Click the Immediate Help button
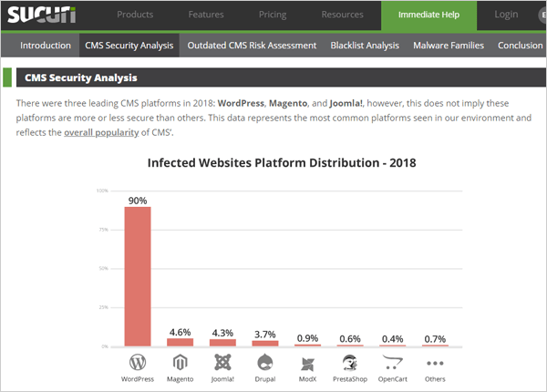 [x=428, y=15]
